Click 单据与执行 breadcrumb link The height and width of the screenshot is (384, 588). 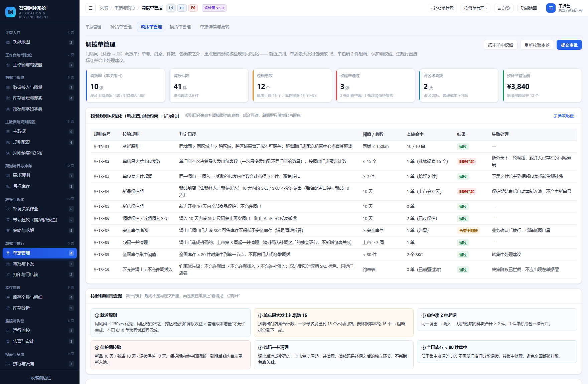coord(125,8)
